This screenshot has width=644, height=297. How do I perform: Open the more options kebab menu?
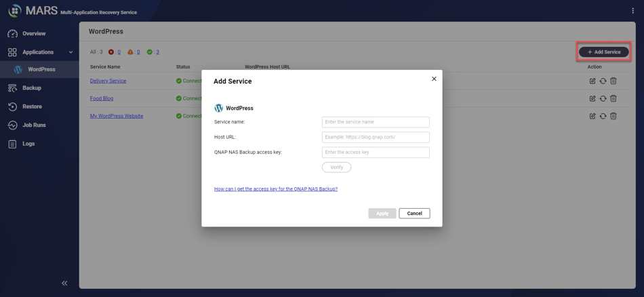[x=632, y=11]
